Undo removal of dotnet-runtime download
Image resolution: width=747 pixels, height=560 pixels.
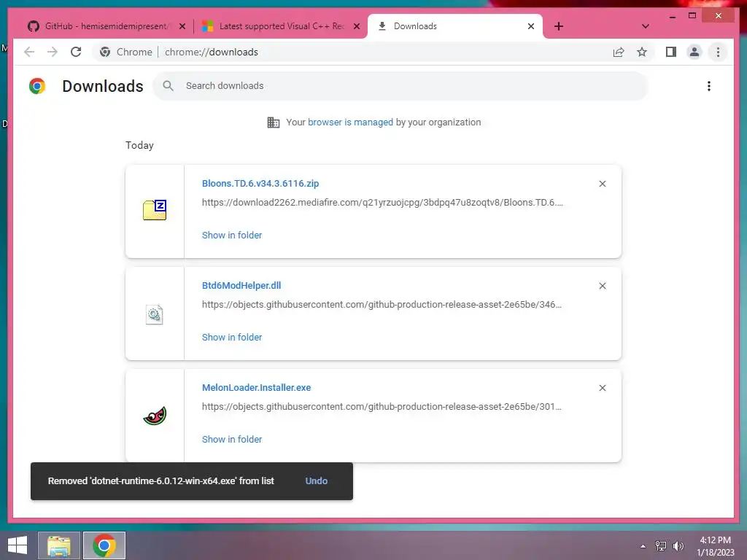tap(317, 481)
